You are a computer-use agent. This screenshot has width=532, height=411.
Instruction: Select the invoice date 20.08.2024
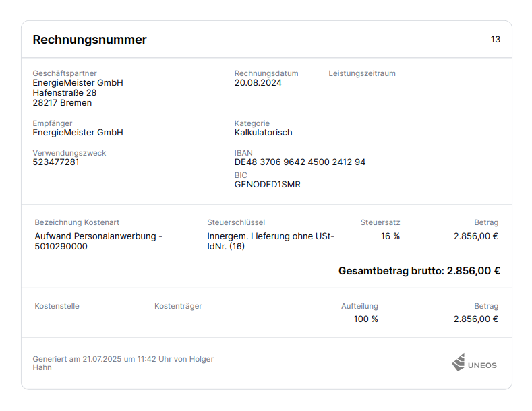[x=258, y=83]
